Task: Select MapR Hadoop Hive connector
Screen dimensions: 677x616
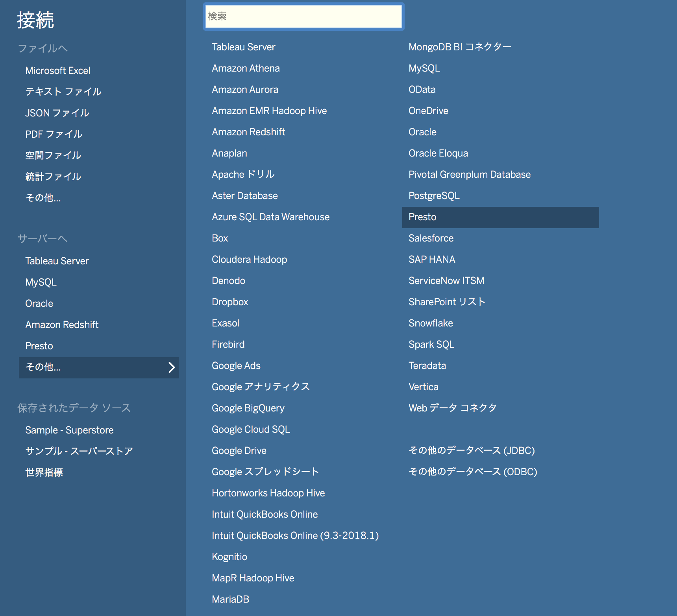Action: tap(253, 578)
